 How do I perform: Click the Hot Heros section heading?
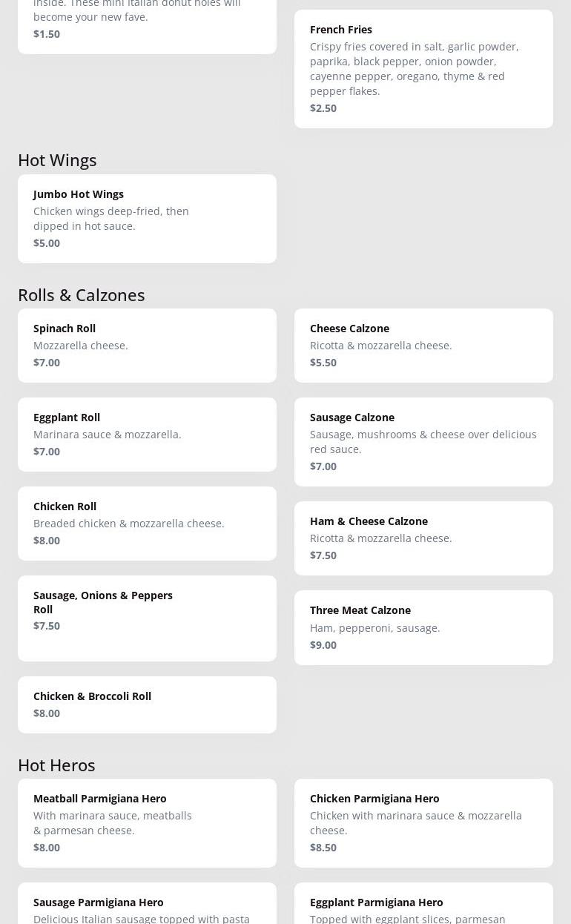(x=56, y=765)
